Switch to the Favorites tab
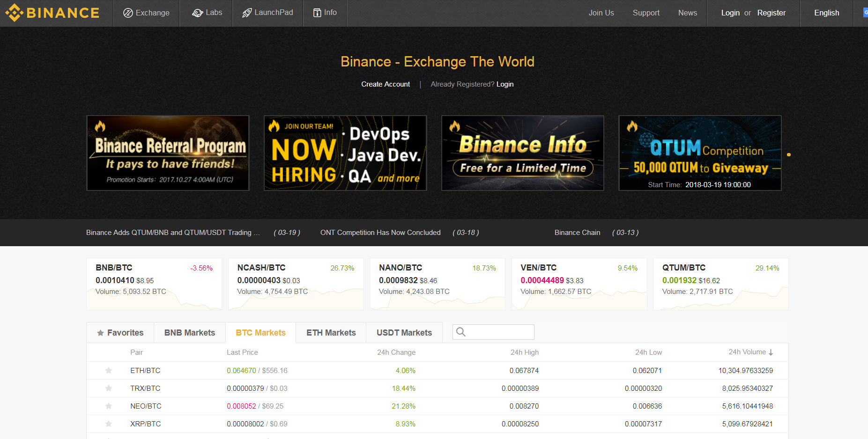 click(x=120, y=333)
